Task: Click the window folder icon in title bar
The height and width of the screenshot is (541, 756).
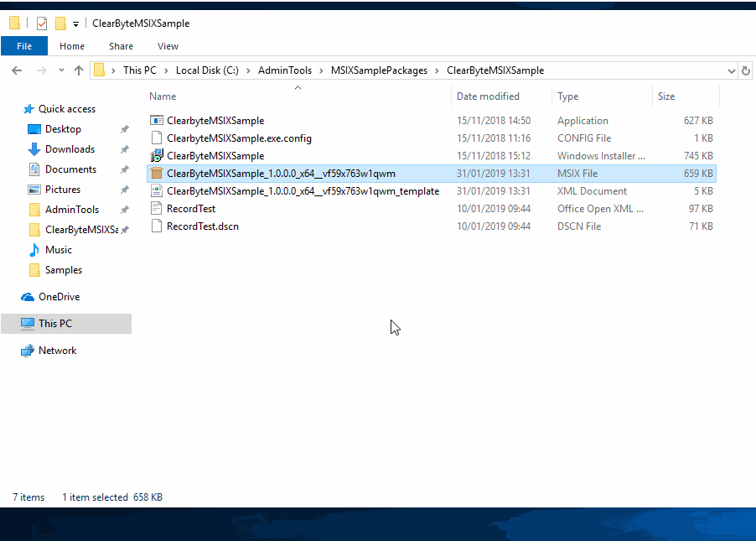Action: (x=15, y=23)
